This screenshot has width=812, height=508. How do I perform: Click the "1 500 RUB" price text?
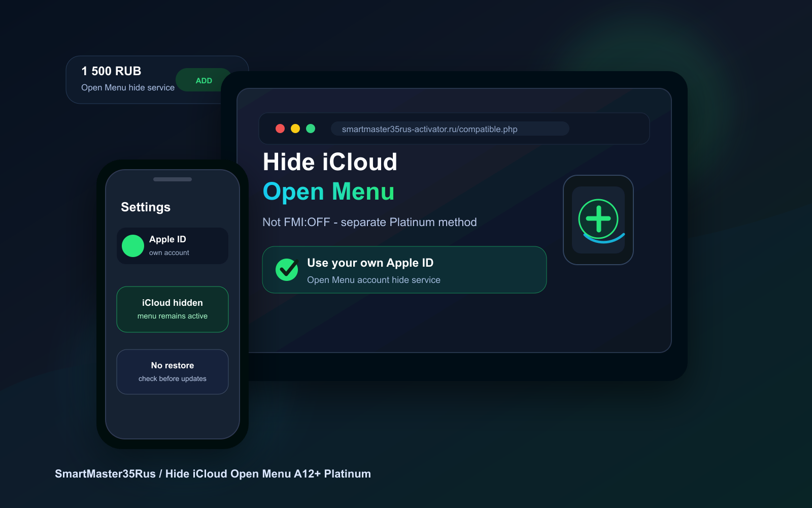point(111,71)
